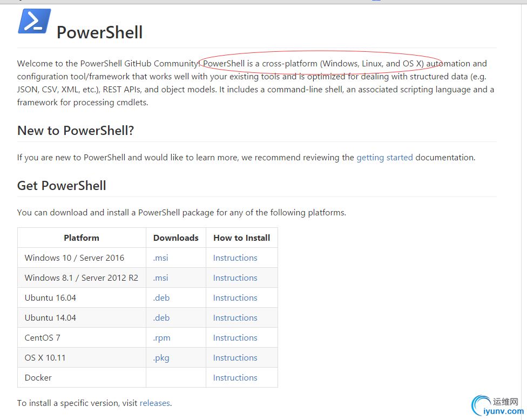Open Instructions for CentOS 7
The height and width of the screenshot is (420, 527).
coord(235,338)
